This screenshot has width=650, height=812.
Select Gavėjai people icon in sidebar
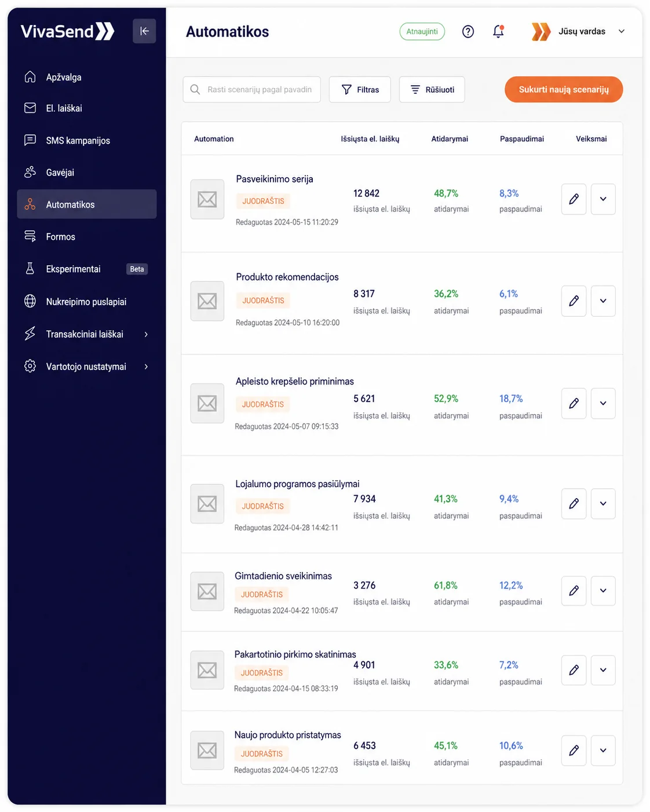30,173
